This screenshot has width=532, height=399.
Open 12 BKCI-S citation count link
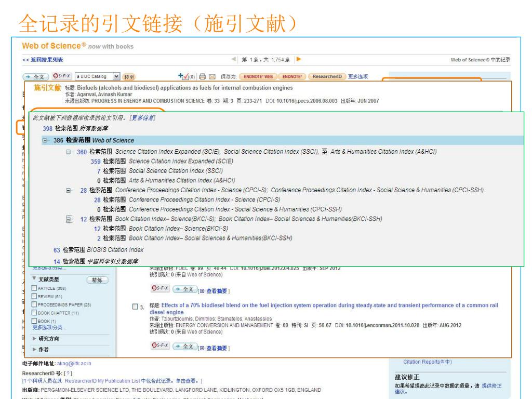click(x=97, y=229)
